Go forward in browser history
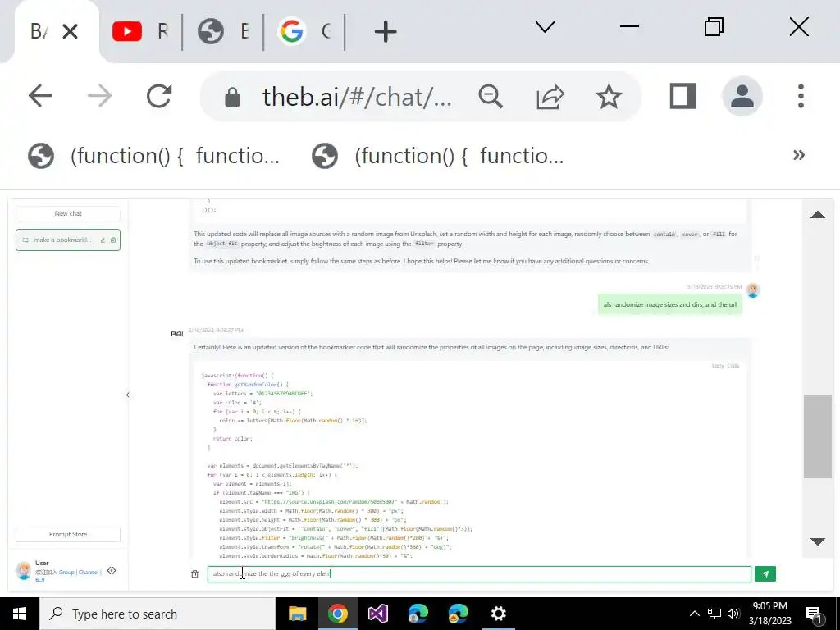The height and width of the screenshot is (630, 840). click(99, 97)
